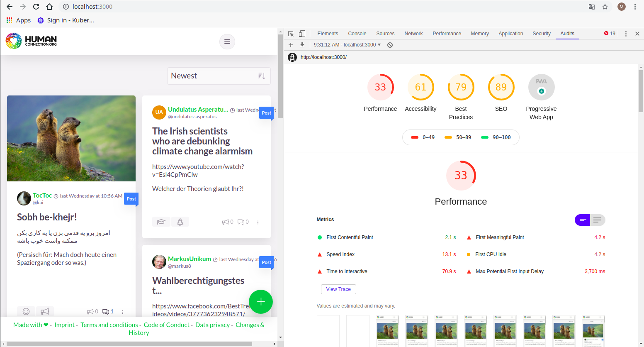Open TocToc user profile link
This screenshot has width=644, height=347.
coord(42,195)
